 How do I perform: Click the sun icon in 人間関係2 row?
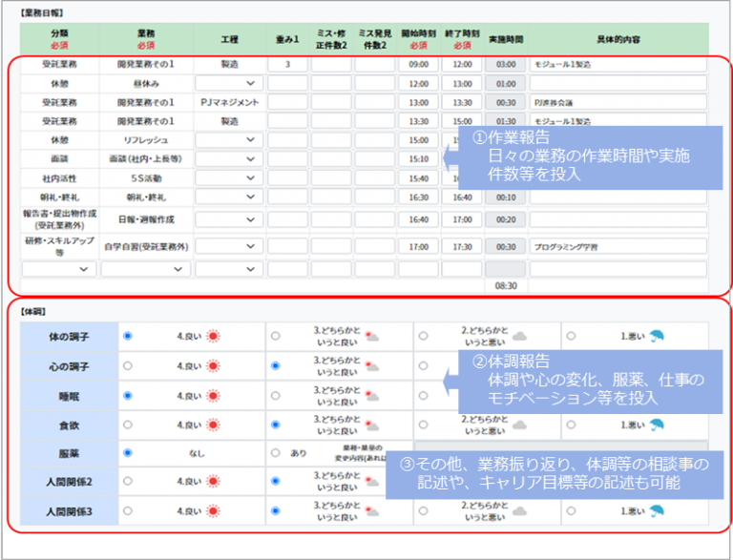pos(213,481)
